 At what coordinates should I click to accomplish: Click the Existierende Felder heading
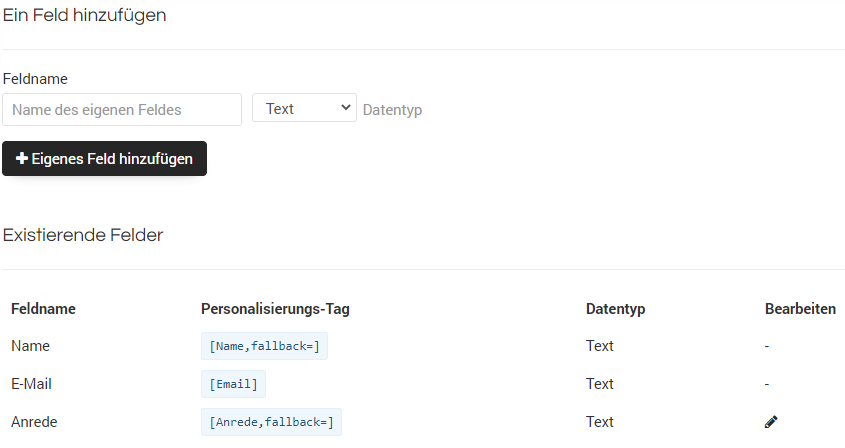click(x=83, y=235)
